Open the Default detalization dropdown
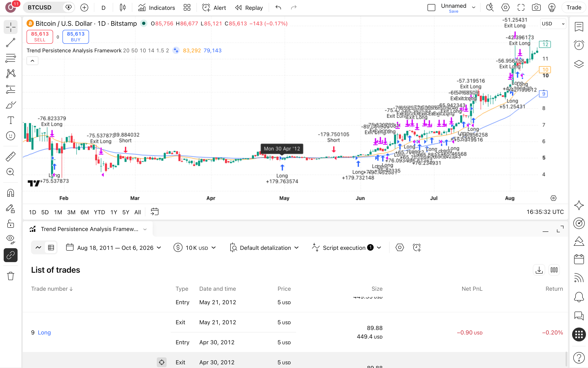 click(264, 248)
